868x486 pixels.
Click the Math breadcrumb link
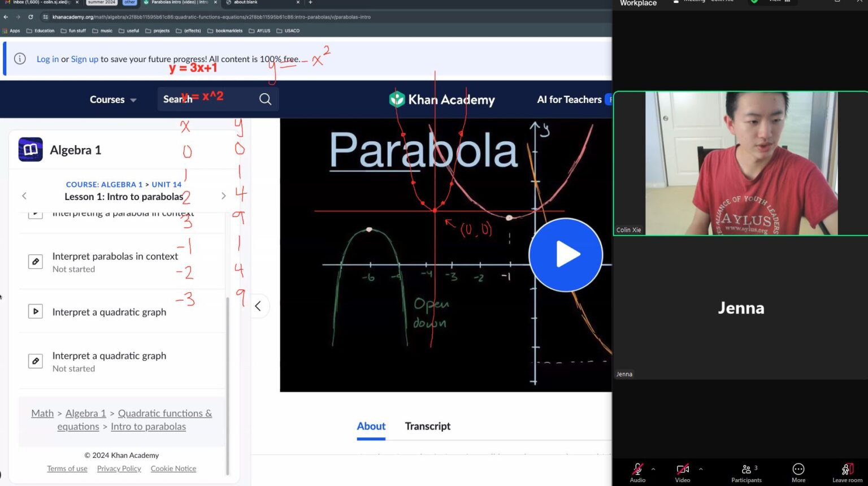pyautogui.click(x=42, y=413)
